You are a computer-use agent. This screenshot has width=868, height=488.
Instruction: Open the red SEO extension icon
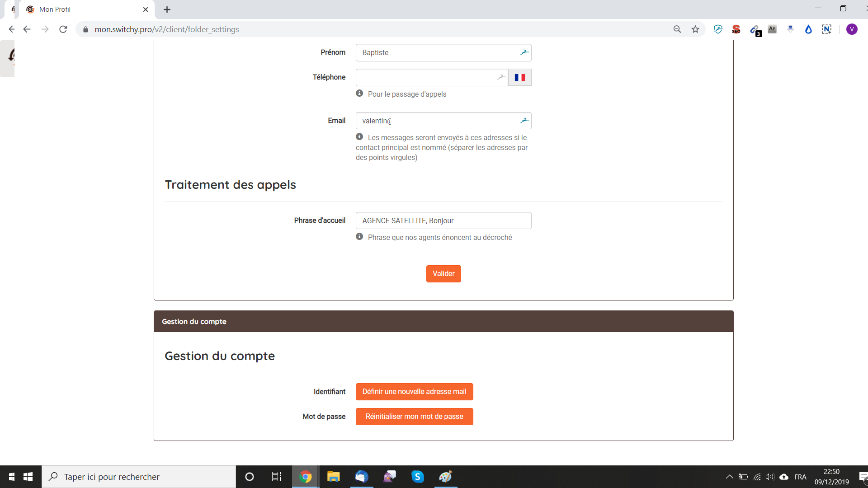click(x=736, y=29)
